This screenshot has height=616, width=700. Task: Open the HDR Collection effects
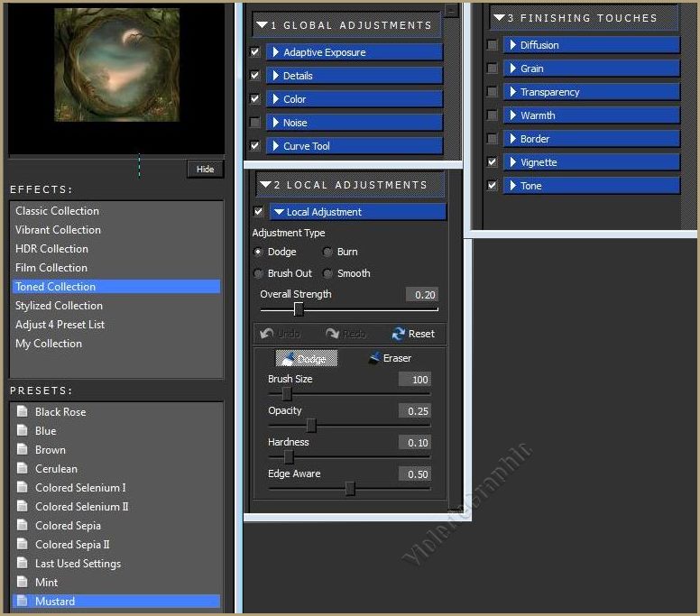(x=52, y=249)
